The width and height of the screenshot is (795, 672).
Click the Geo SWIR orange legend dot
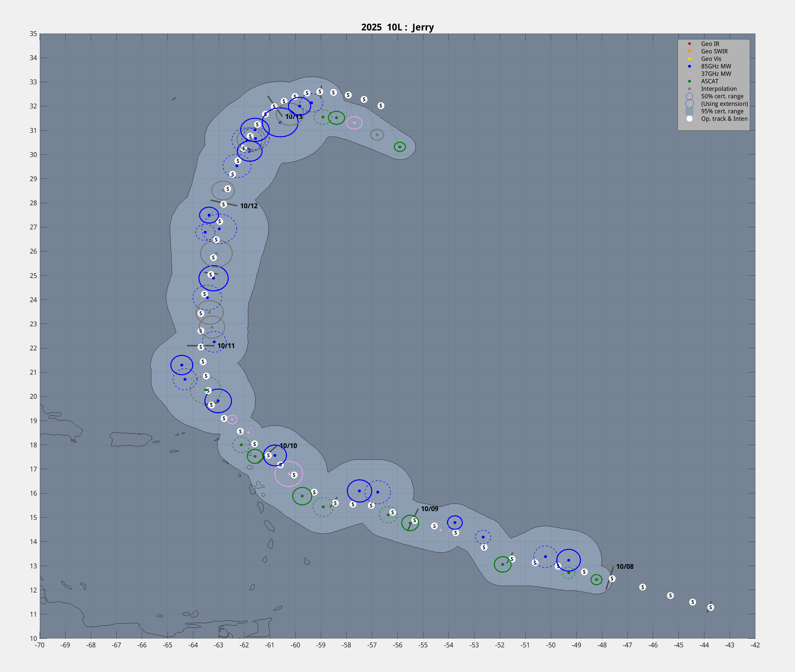click(689, 51)
